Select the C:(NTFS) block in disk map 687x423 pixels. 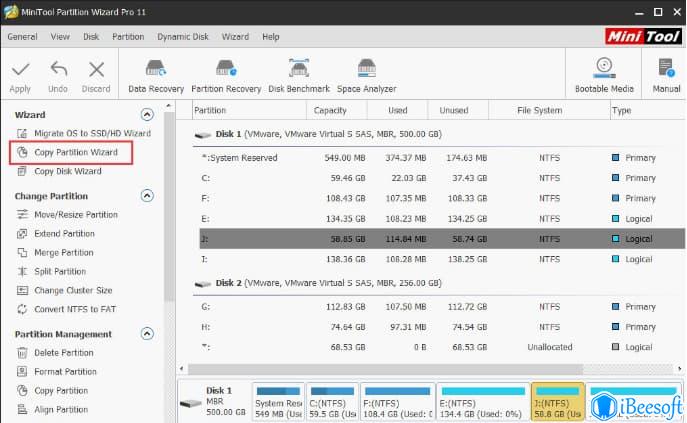[333, 402]
